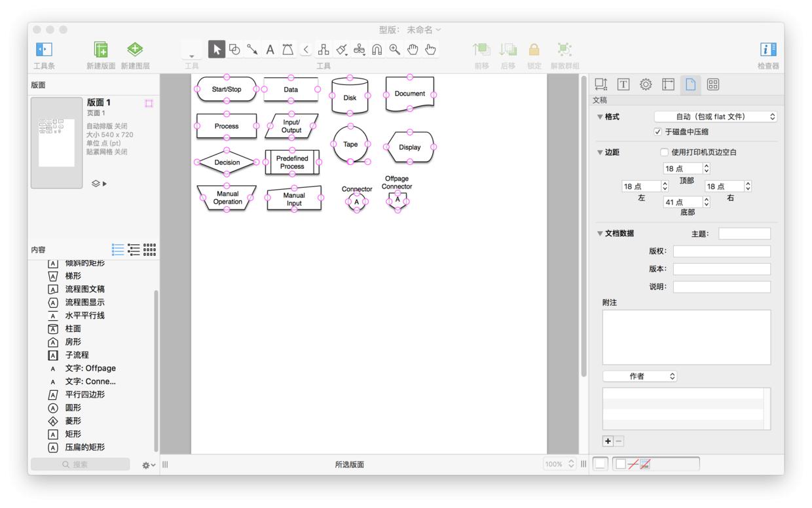Open the Inspector (检查器) panel button
Image resolution: width=812 pixels, height=508 pixels.
coord(768,50)
